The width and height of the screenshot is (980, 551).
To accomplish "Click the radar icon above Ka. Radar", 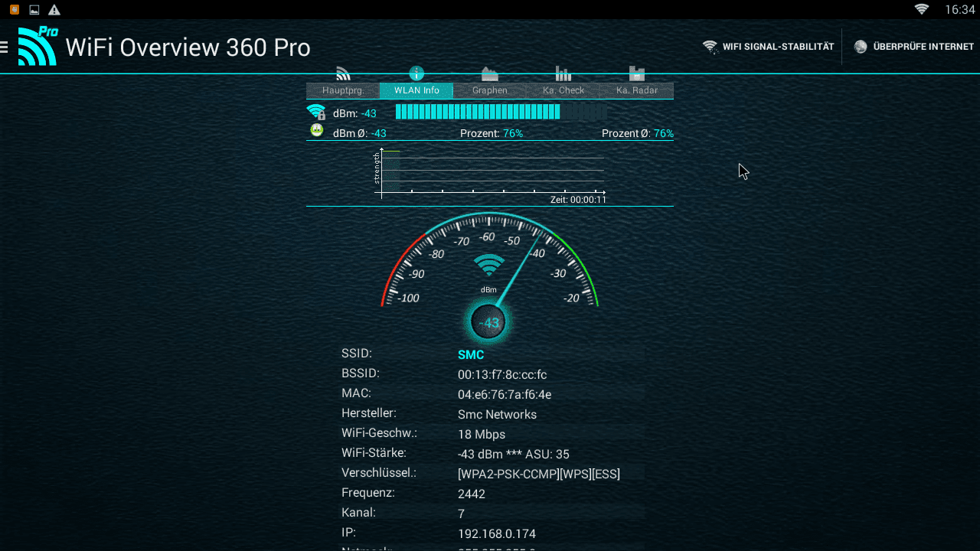I will (x=637, y=74).
